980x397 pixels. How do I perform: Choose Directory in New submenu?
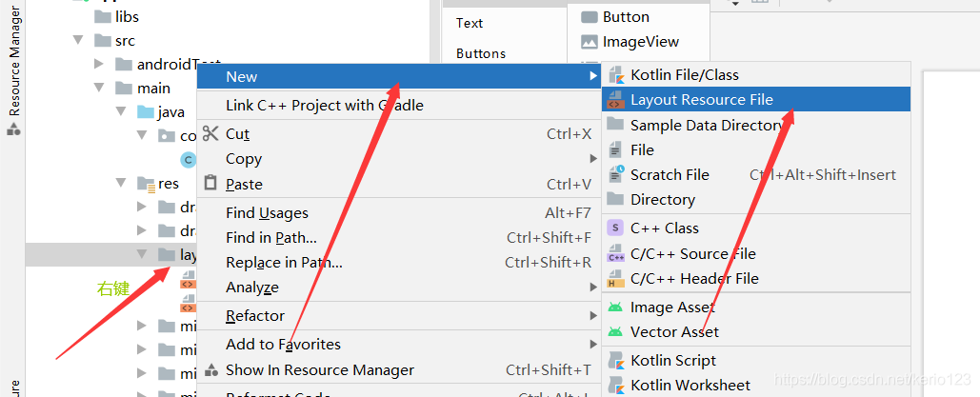coord(756,199)
